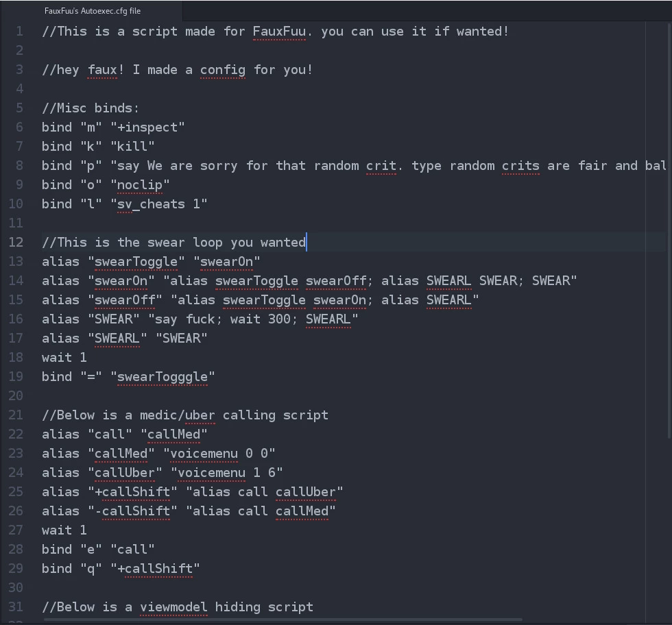The height and width of the screenshot is (625, 672).
Task: Click the viewmodel hiding script comment
Action: [x=178, y=606]
